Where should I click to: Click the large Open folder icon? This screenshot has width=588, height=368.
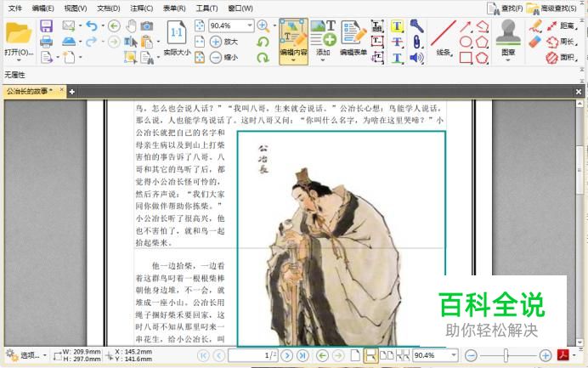[19, 33]
